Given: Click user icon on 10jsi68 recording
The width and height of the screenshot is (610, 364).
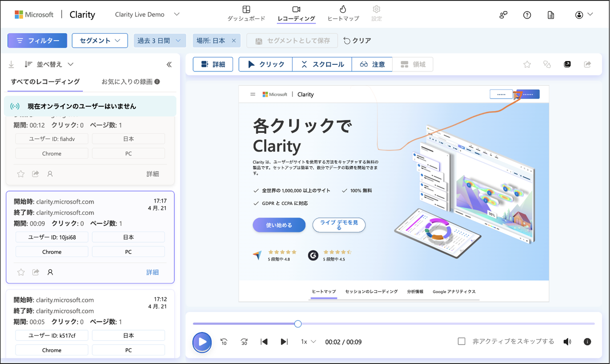Looking at the screenshot, I should [x=50, y=272].
